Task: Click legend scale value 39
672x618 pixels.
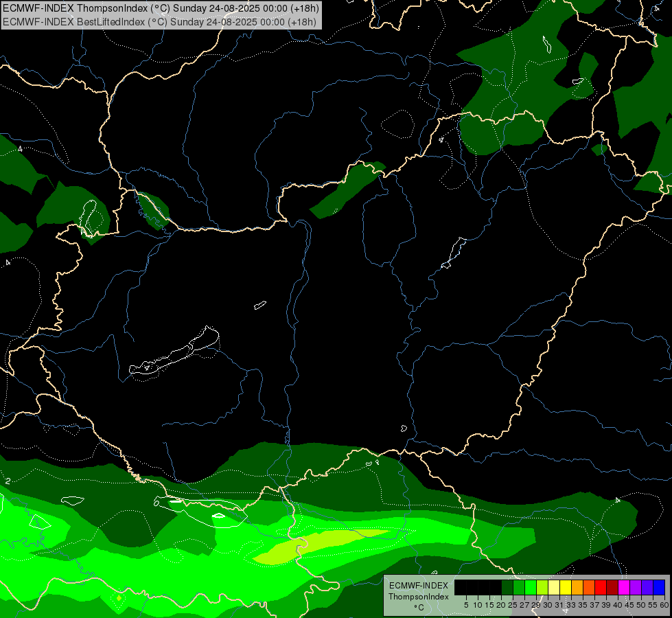Action: (x=606, y=605)
